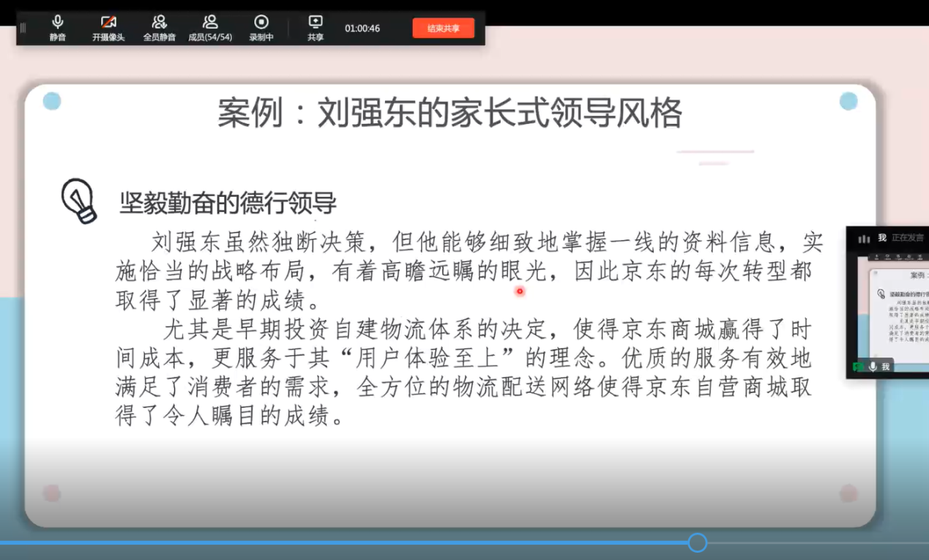929x560 pixels.
Task: Open the 成员(54/54) participants list
Action: coord(210,23)
